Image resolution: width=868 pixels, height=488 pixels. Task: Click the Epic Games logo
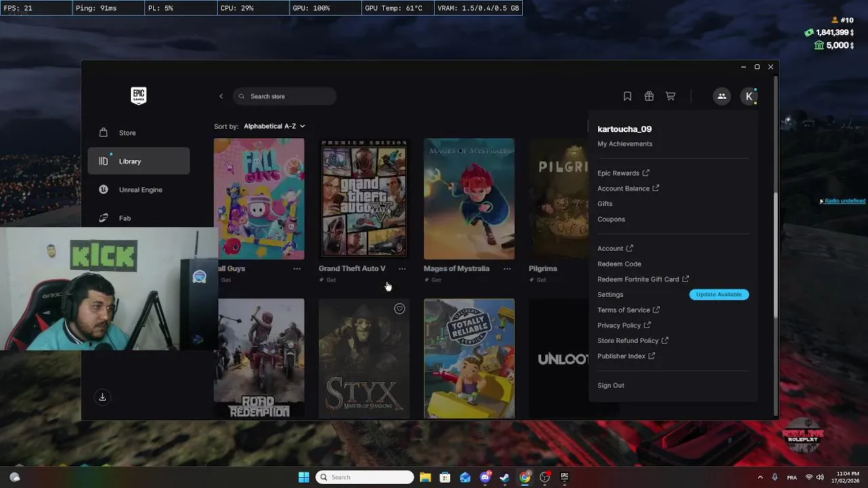[138, 96]
